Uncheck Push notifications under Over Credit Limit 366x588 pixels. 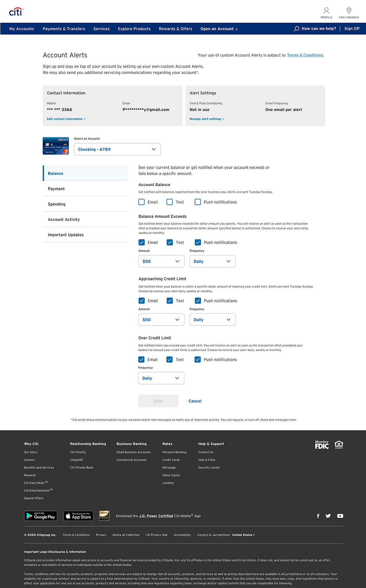coord(197,360)
